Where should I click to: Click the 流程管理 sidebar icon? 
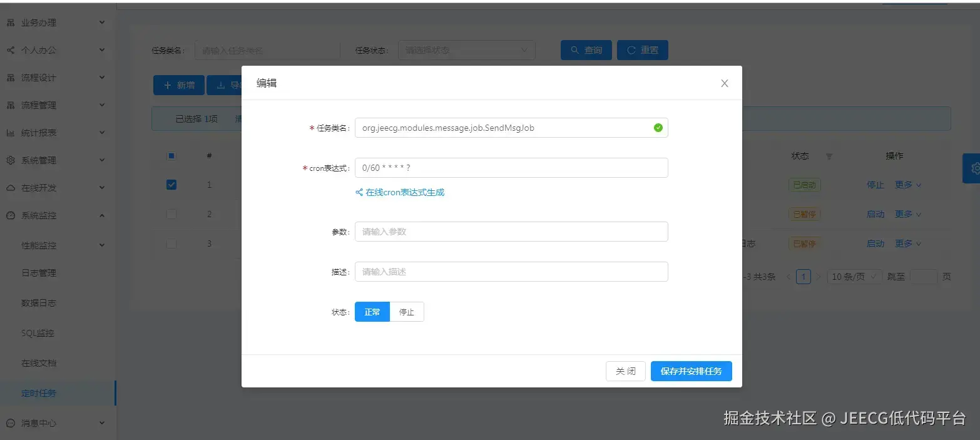[11, 105]
